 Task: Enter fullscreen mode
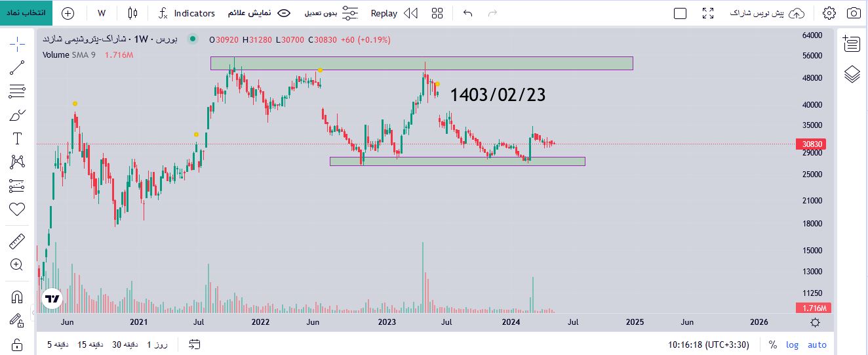pos(708,13)
